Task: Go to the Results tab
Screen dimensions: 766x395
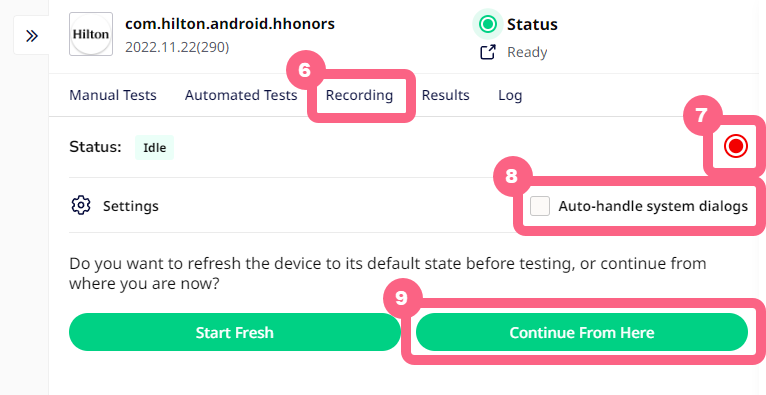Action: pos(446,95)
